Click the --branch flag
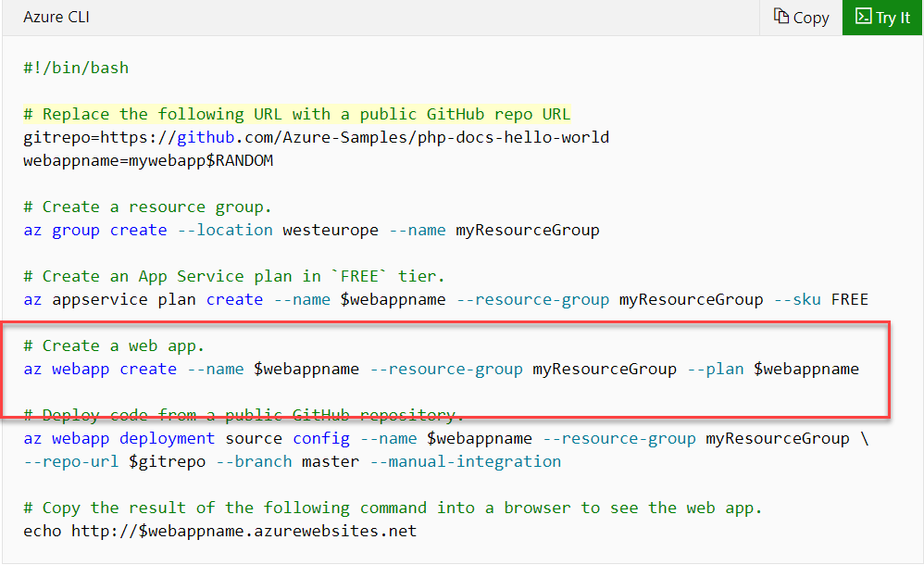 pos(254,462)
